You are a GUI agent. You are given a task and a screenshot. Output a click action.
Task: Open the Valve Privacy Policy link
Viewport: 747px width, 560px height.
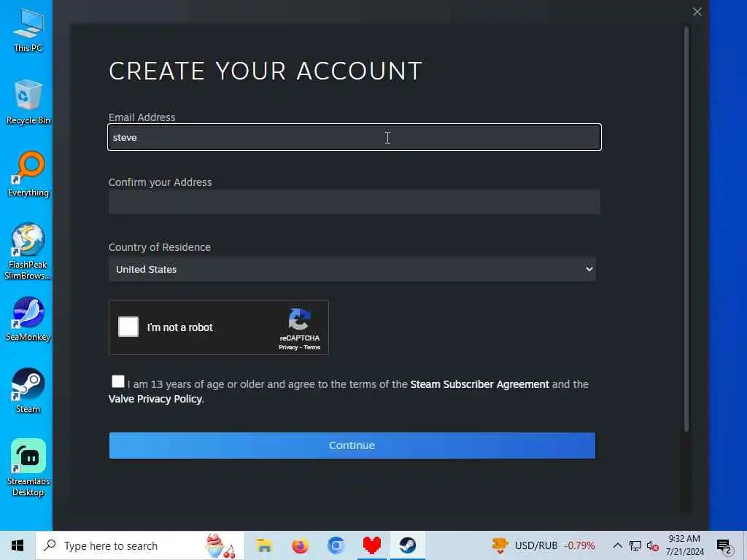155,399
